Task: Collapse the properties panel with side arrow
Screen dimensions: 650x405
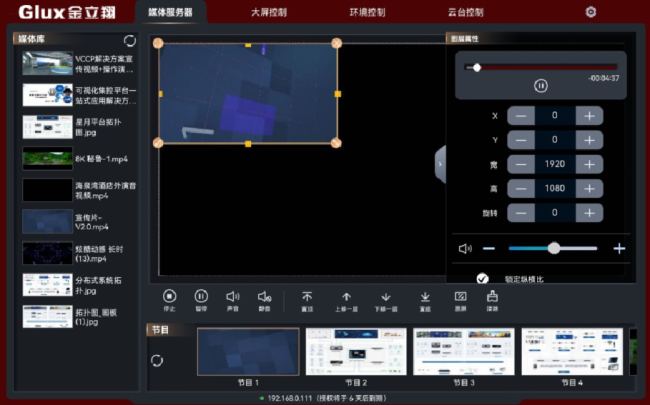Action: [x=440, y=164]
